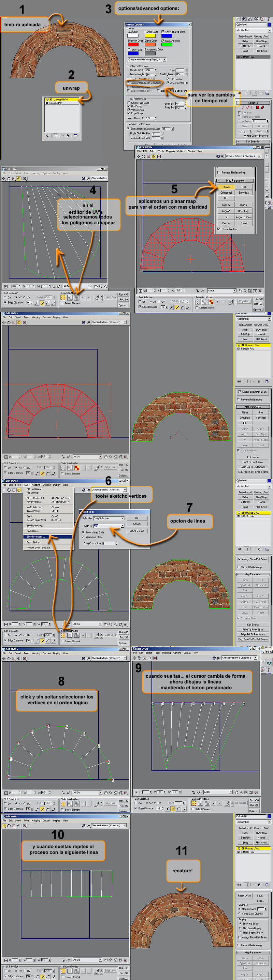
Task: Enable Face sub-object mode in step 5 Selection Modes
Action: [x=211, y=302]
